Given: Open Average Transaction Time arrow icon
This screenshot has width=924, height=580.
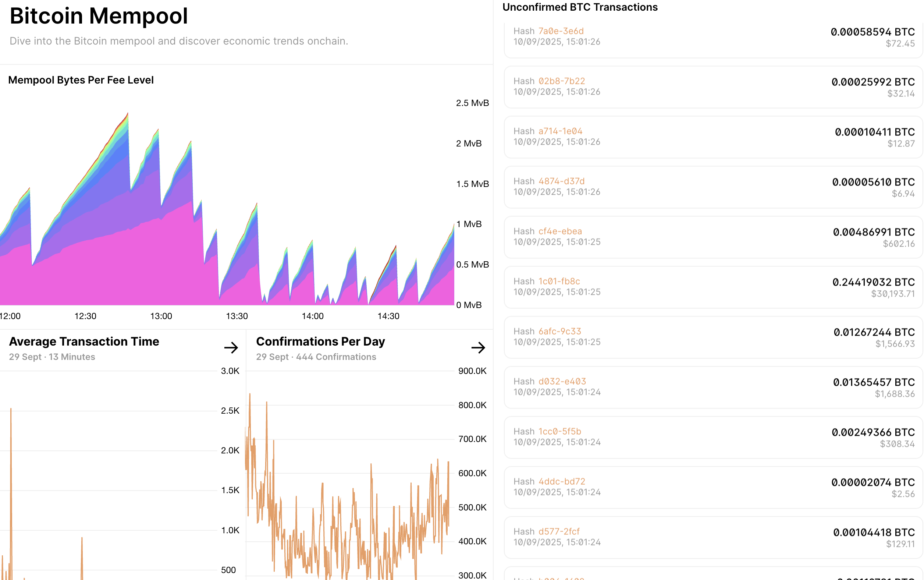Looking at the screenshot, I should 231,347.
